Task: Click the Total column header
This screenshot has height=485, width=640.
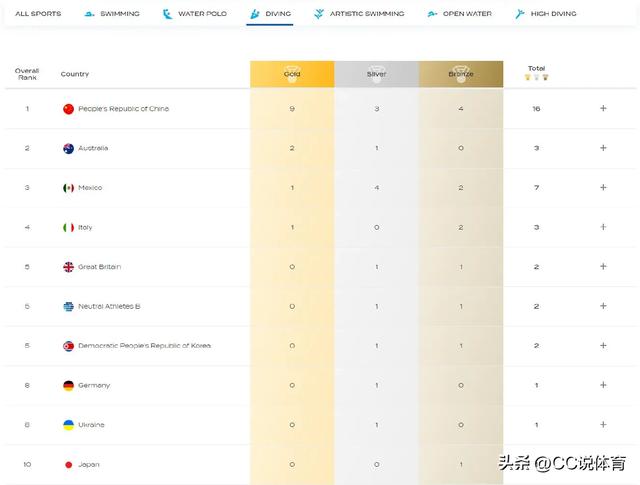Action: (x=536, y=68)
